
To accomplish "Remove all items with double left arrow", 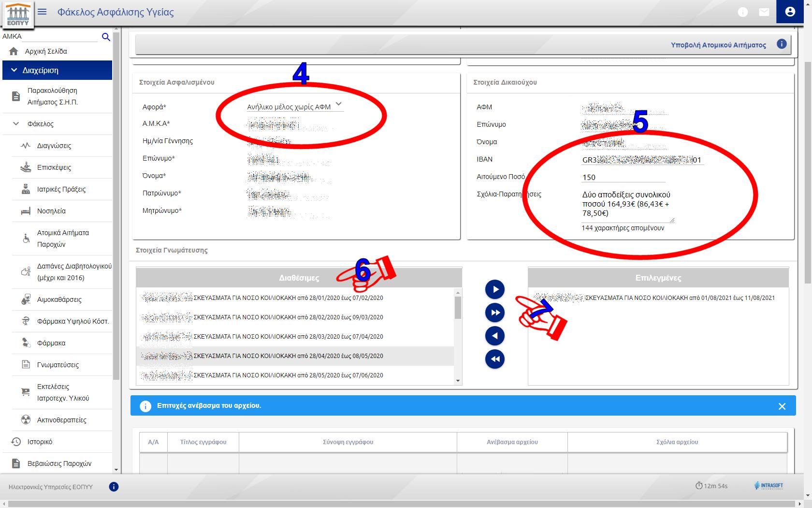I will click(x=494, y=359).
